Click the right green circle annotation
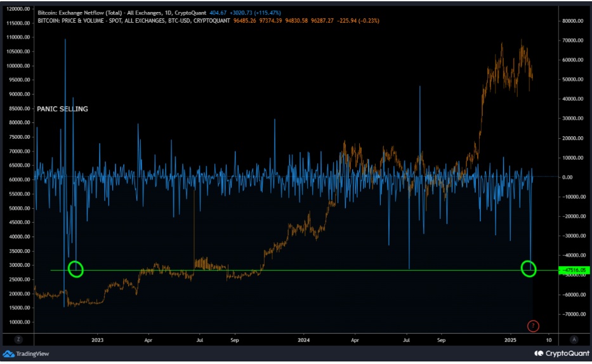592x364 pixels. (x=529, y=269)
